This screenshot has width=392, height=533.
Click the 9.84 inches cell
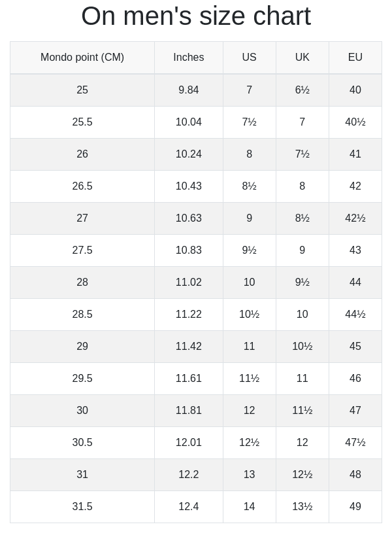point(189,90)
